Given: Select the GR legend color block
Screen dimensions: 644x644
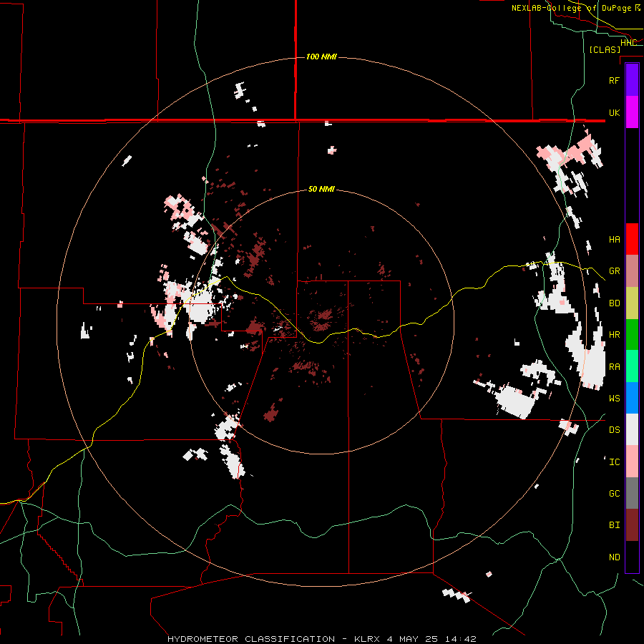Looking at the screenshot, I should click(632, 271).
